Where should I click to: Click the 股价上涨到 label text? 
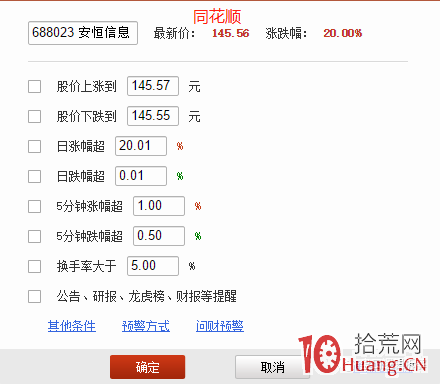[87, 87]
